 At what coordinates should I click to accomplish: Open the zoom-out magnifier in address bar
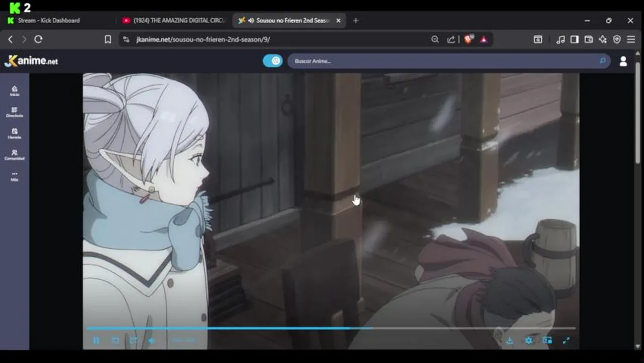pos(435,39)
